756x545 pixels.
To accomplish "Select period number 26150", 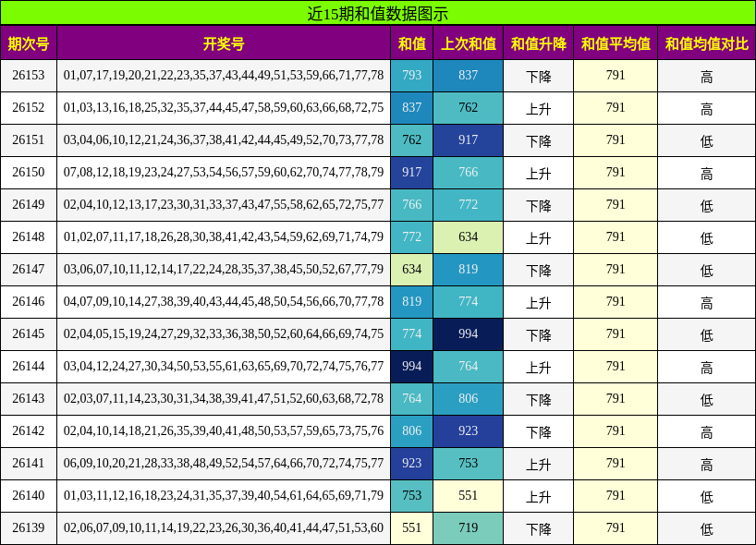I will click(29, 172).
